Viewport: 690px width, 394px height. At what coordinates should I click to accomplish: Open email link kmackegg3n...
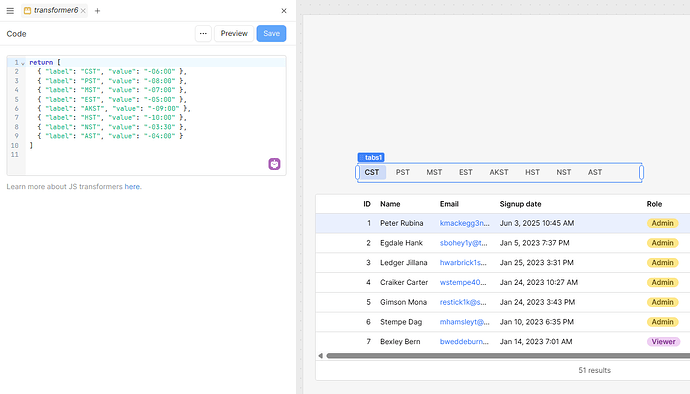(464, 223)
